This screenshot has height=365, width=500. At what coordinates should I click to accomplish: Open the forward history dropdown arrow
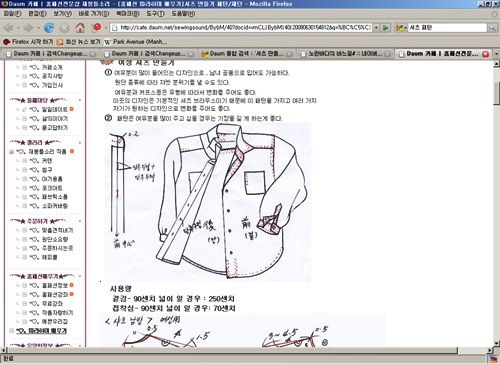click(x=38, y=28)
